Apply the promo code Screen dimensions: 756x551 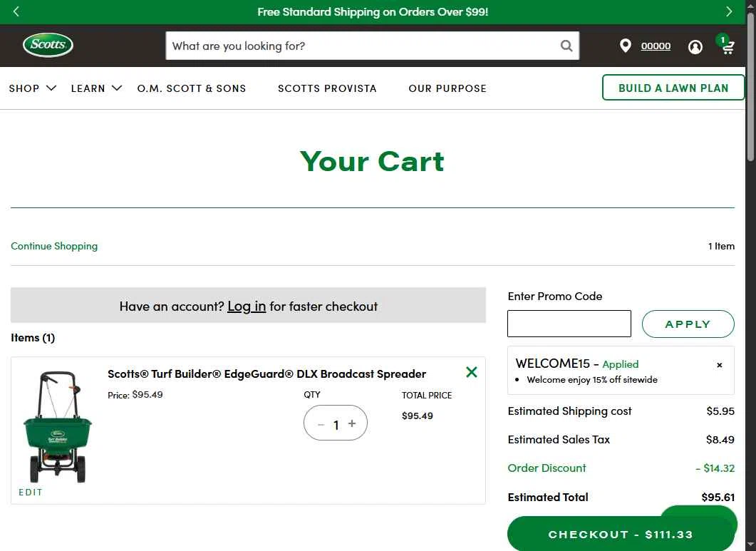click(688, 324)
